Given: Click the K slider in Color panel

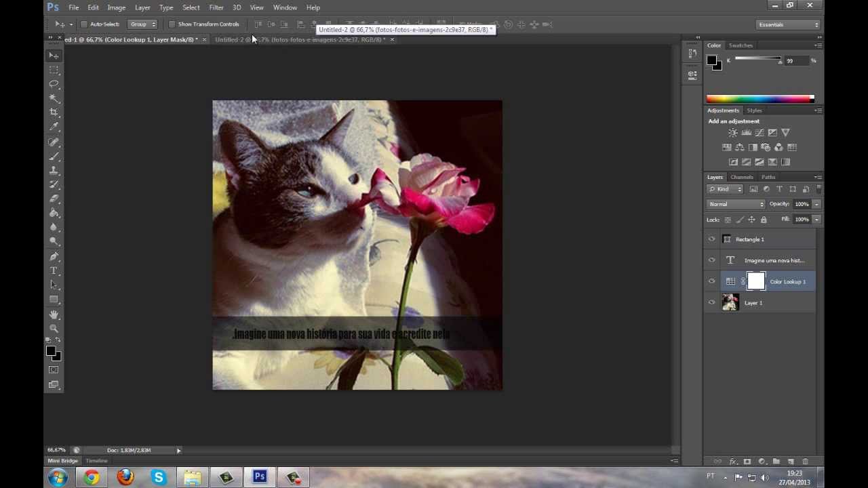Looking at the screenshot, I should [758, 60].
